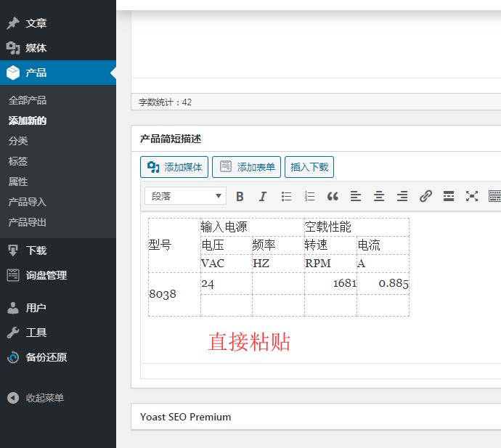Click the 添加媒体 button
This screenshot has height=448, width=501.
174,167
